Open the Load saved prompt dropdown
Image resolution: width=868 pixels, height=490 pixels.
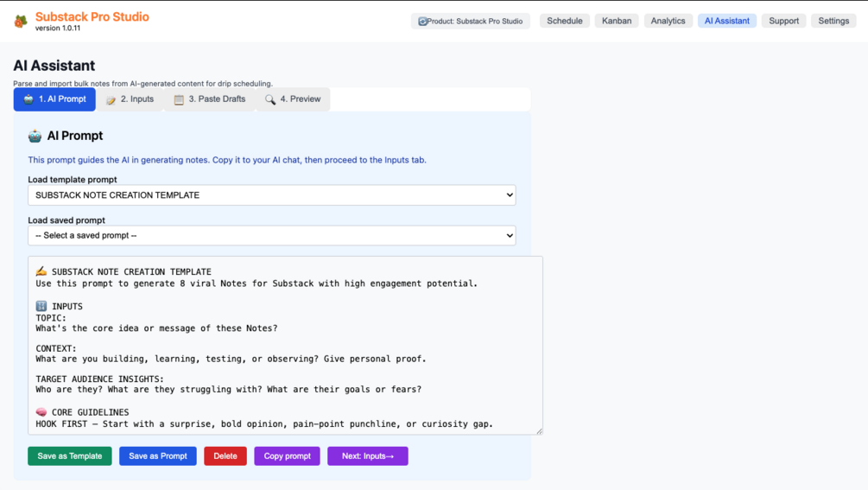click(271, 235)
